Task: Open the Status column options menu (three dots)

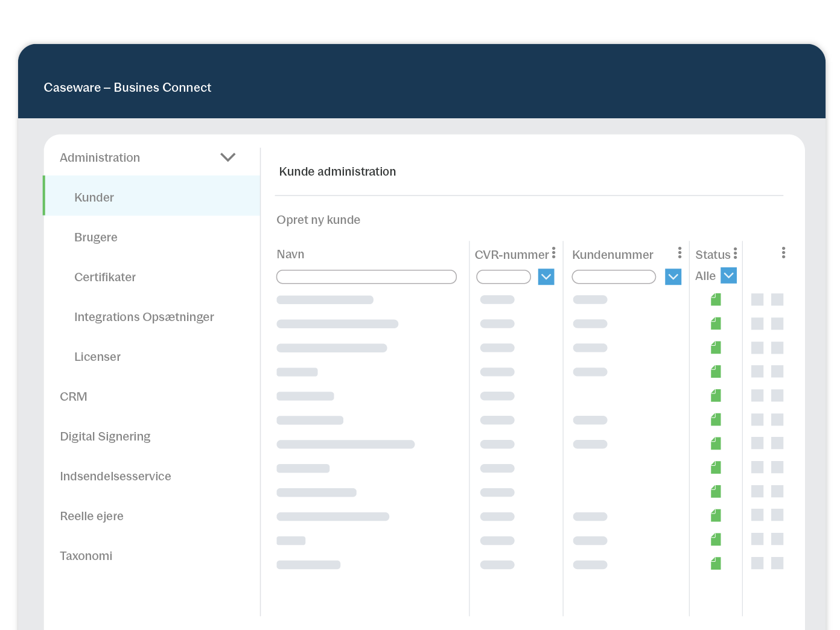Action: (736, 253)
